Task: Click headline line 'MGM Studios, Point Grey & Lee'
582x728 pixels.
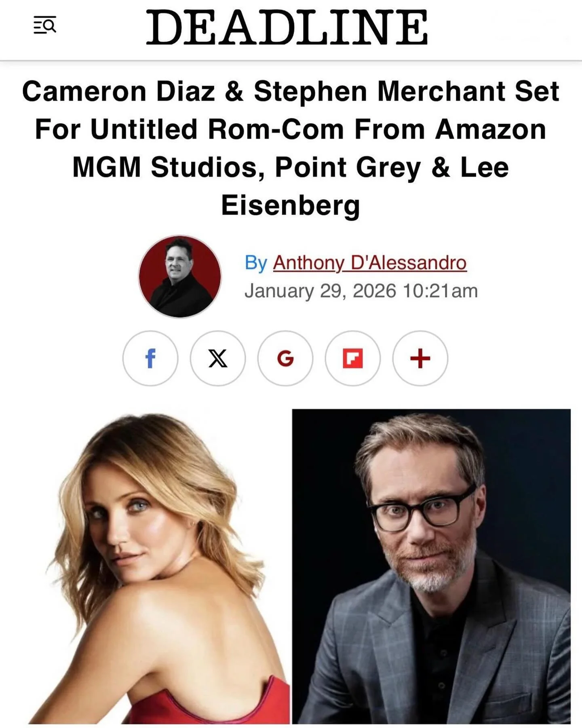Action: pos(291,167)
